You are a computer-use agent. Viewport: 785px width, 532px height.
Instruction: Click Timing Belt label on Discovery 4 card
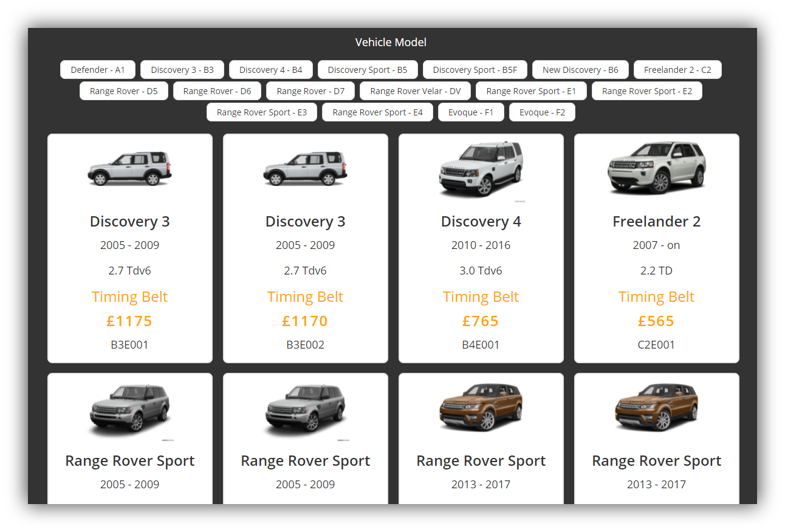pos(481,297)
